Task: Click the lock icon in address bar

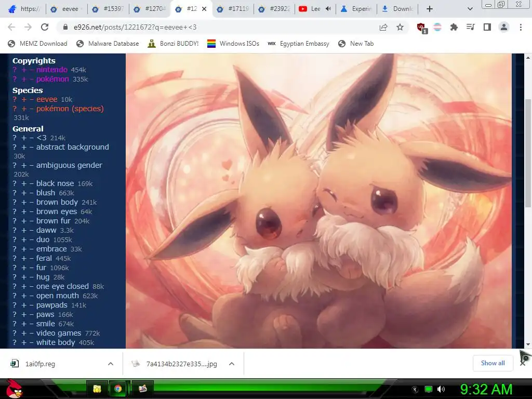Action: point(65,27)
